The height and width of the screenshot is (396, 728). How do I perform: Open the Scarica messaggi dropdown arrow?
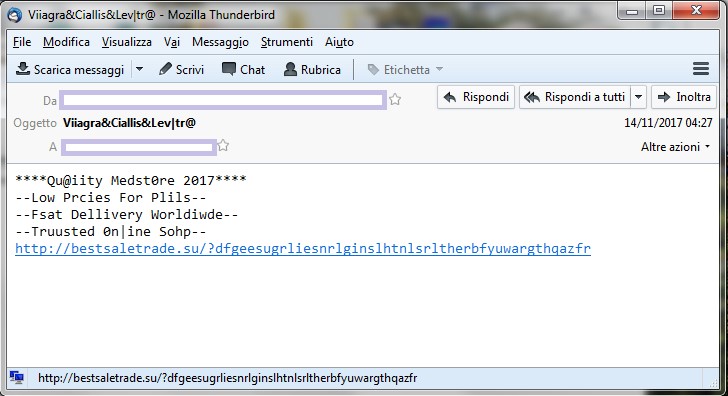coord(139,70)
